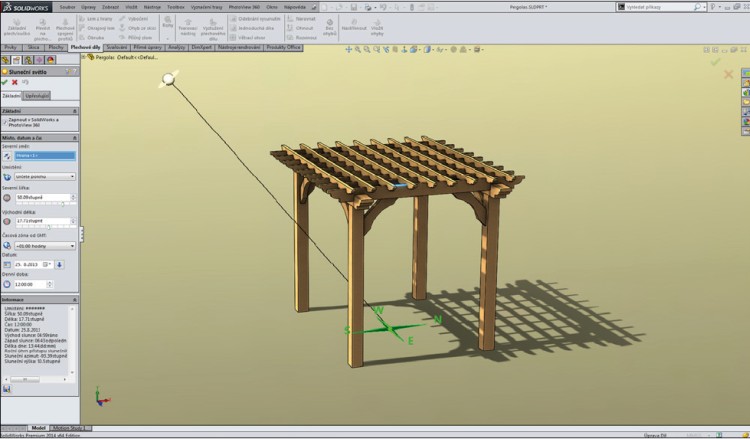Screen dimensions: 750x439
Task: Switch to Upřesňující tab in sunlight panel
Action: point(37,96)
